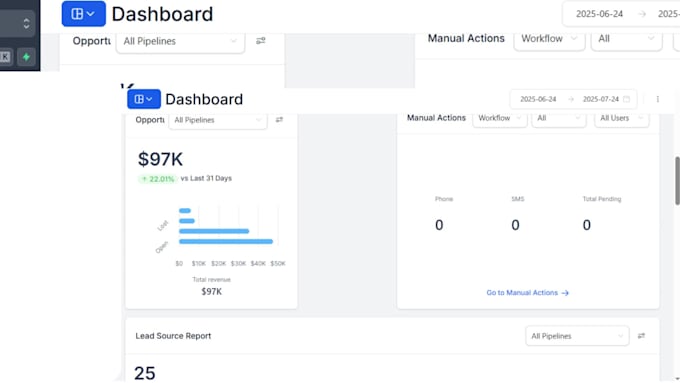Open the enlarged top All Pipelines dropdown beside Opportunities

pos(180,41)
